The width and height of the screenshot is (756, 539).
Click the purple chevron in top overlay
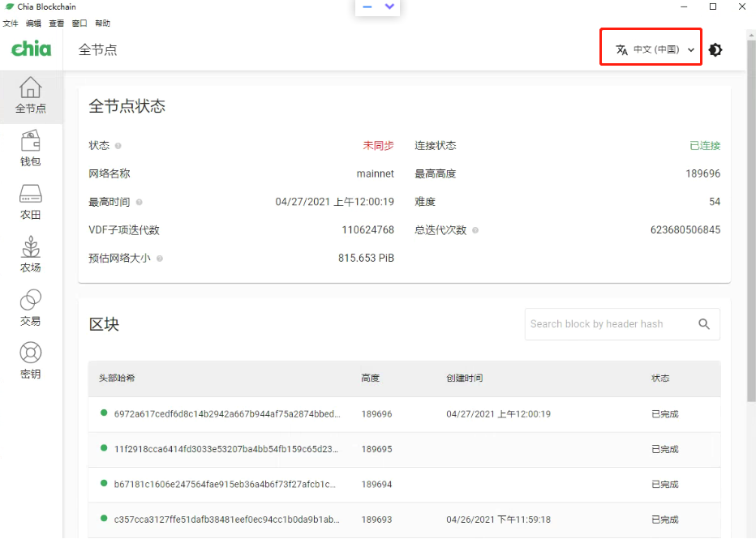click(389, 6)
